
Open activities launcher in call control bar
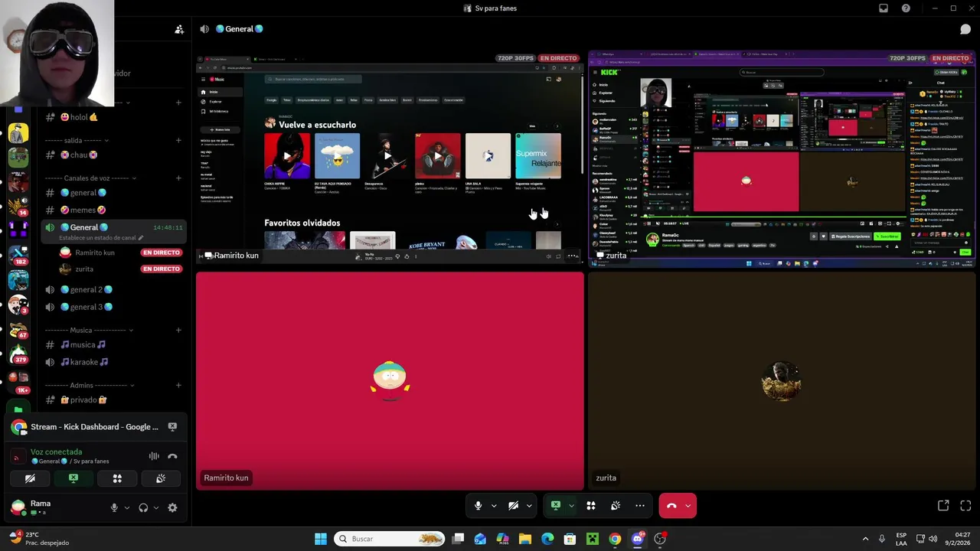click(x=591, y=506)
